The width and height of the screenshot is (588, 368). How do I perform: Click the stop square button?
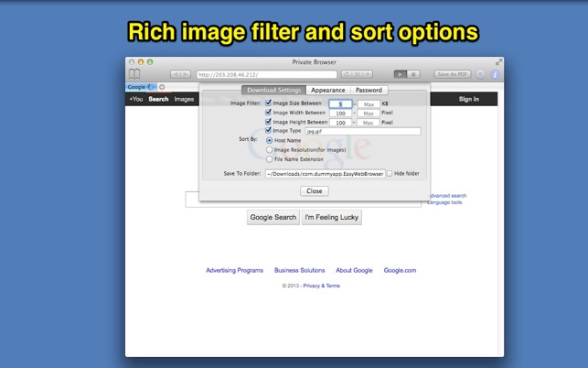tap(413, 74)
